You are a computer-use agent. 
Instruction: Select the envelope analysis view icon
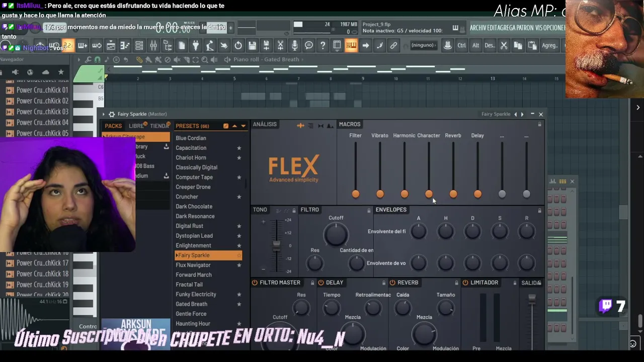(x=330, y=126)
